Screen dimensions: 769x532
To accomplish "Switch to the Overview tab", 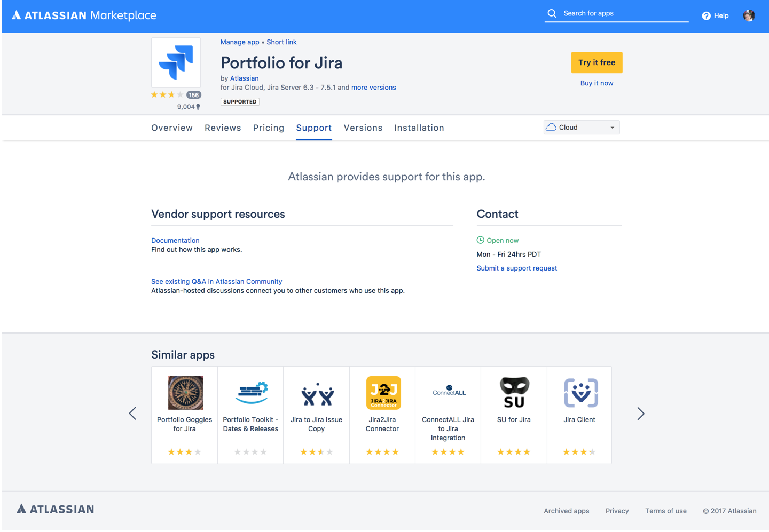I will 172,128.
